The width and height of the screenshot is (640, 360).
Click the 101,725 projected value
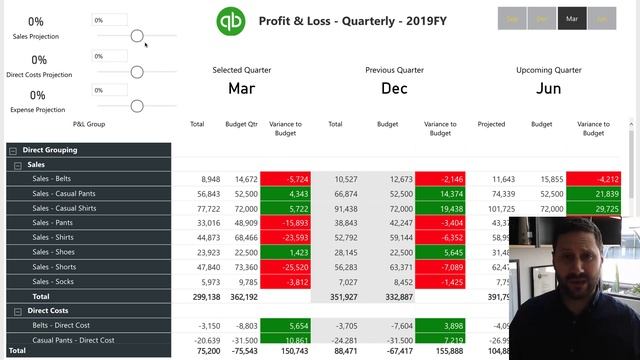(502, 209)
